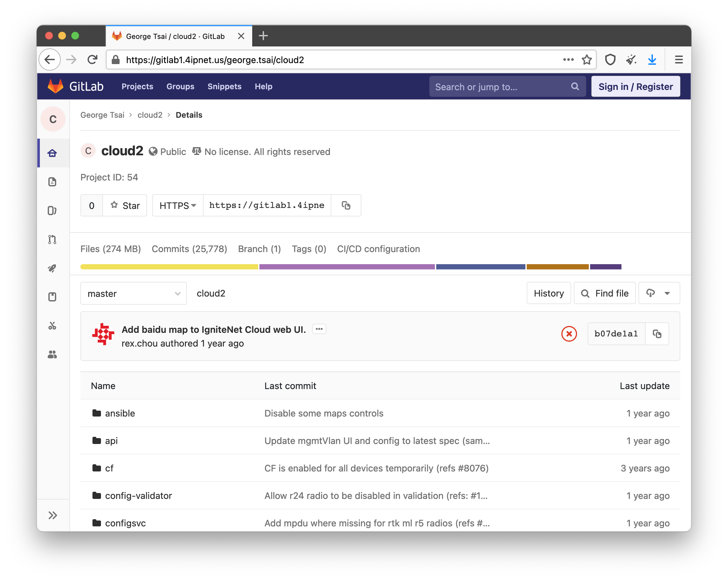The width and height of the screenshot is (728, 580).
Task: Click Sign in / Register button
Action: (x=636, y=86)
